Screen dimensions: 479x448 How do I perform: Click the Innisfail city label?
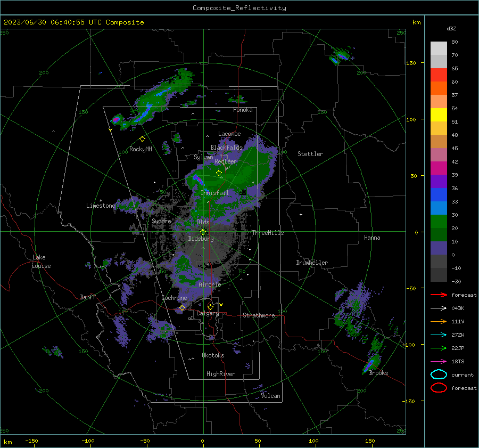[214, 193]
